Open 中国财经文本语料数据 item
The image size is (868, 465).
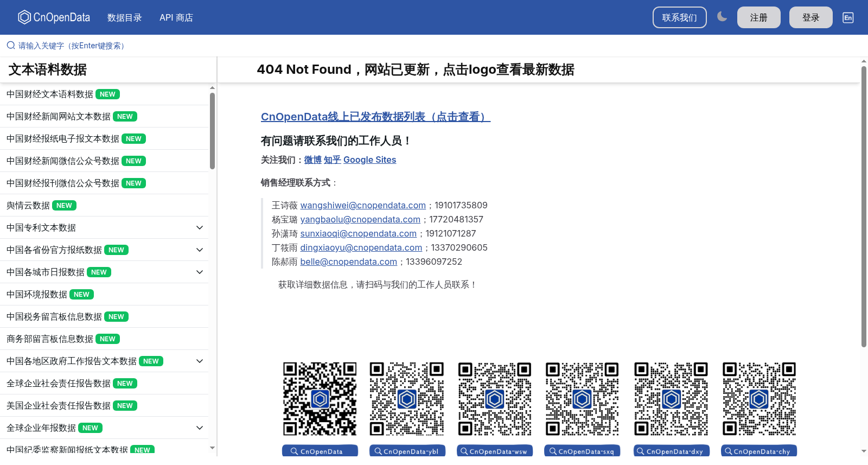coord(104,94)
